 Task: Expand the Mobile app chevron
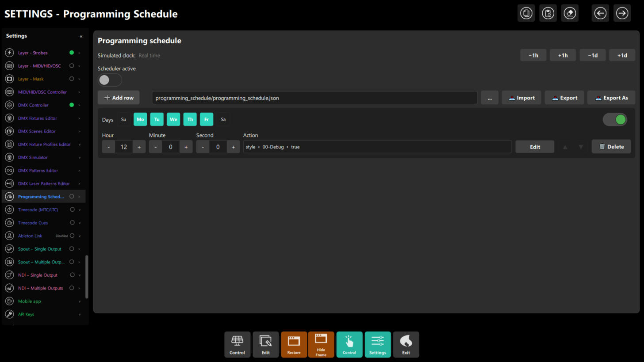[x=80, y=301]
